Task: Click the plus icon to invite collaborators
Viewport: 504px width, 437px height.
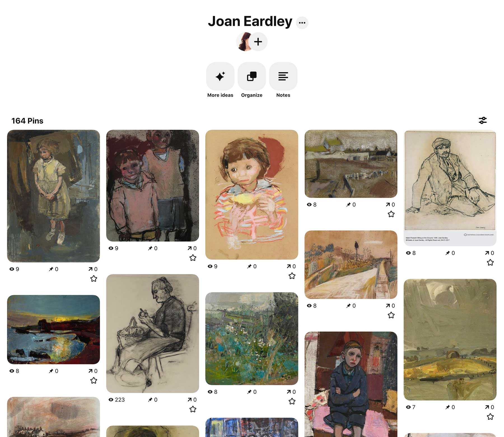Action: (x=258, y=42)
